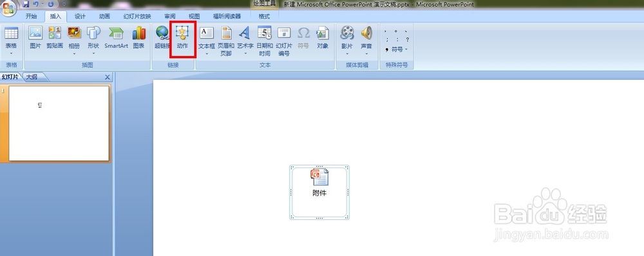Switch to the 幻灯片 pane tab
Image resolution: width=644 pixels, height=256 pixels.
pyautogui.click(x=10, y=77)
